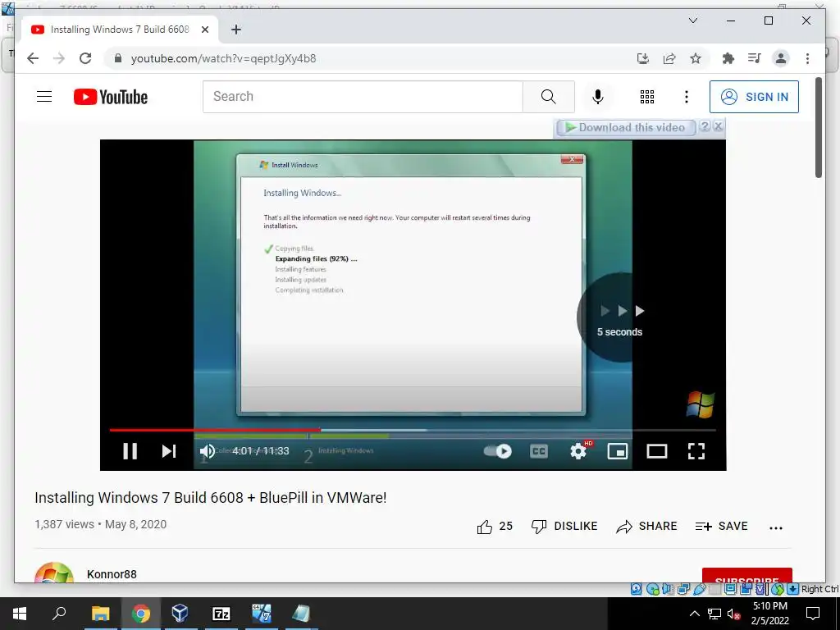
Task: Open the Chrome profile avatar
Action: click(x=781, y=58)
